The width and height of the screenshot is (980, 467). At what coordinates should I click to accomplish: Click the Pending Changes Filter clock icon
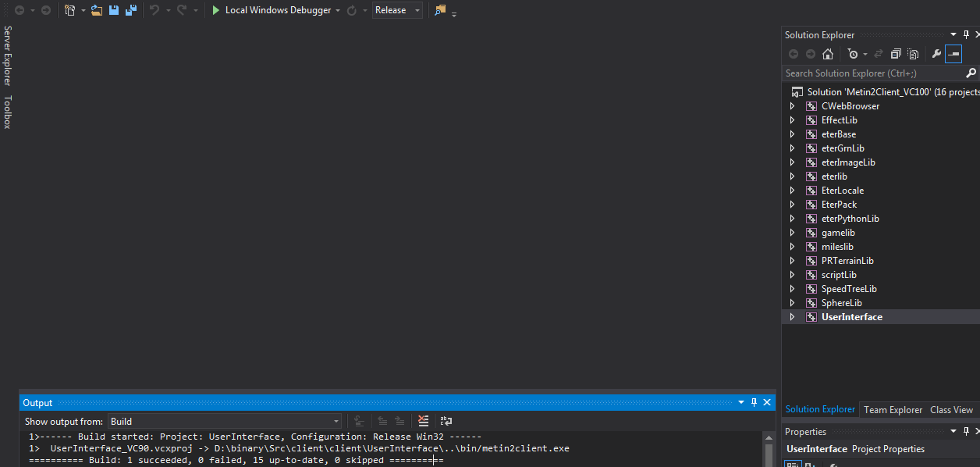[854, 54]
